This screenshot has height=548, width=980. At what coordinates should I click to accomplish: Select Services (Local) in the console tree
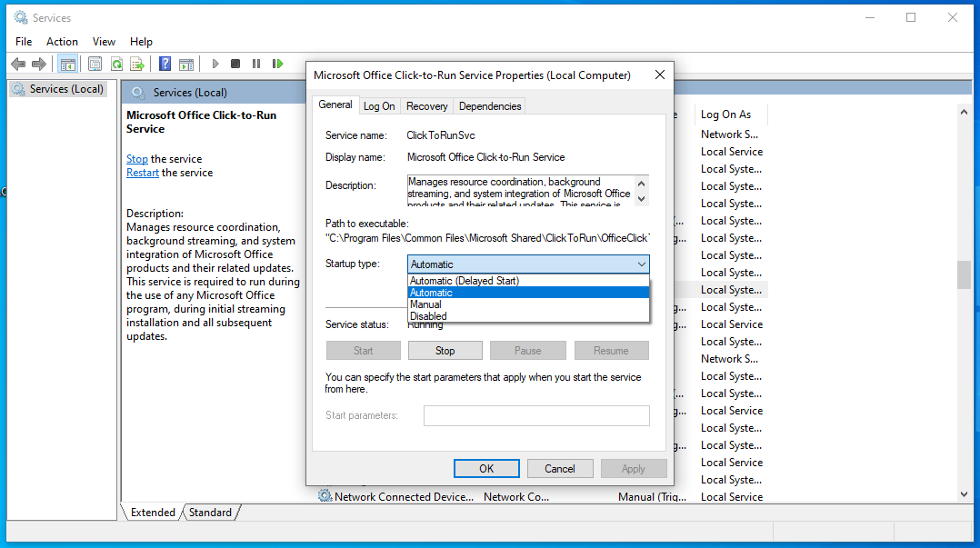[x=59, y=89]
